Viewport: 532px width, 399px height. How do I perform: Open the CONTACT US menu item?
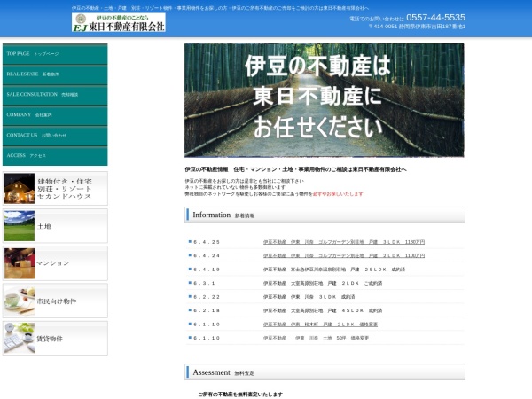55,136
